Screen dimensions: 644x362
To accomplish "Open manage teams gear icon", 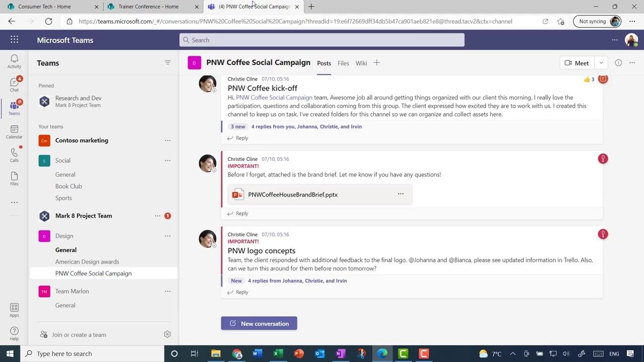I will point(168,334).
